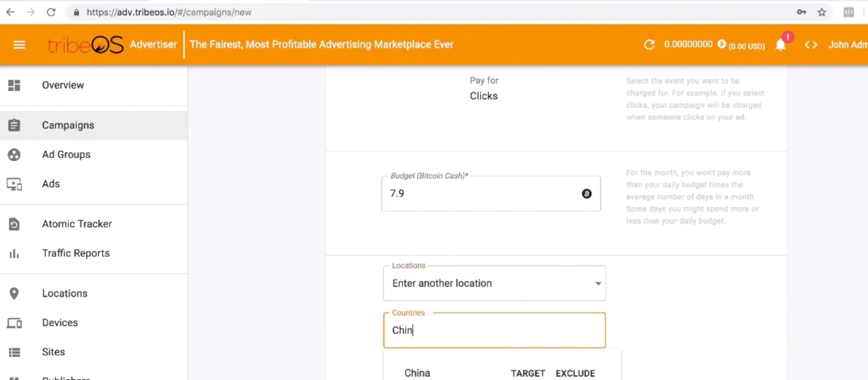The height and width of the screenshot is (380, 868).
Task: Refresh balance using the circular arrow icon
Action: (x=649, y=45)
